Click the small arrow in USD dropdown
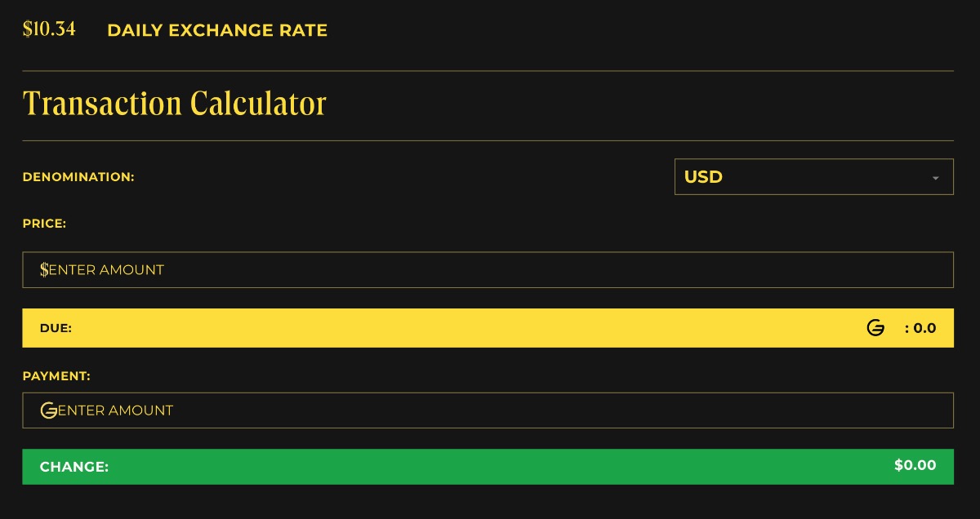 pyautogui.click(x=936, y=178)
